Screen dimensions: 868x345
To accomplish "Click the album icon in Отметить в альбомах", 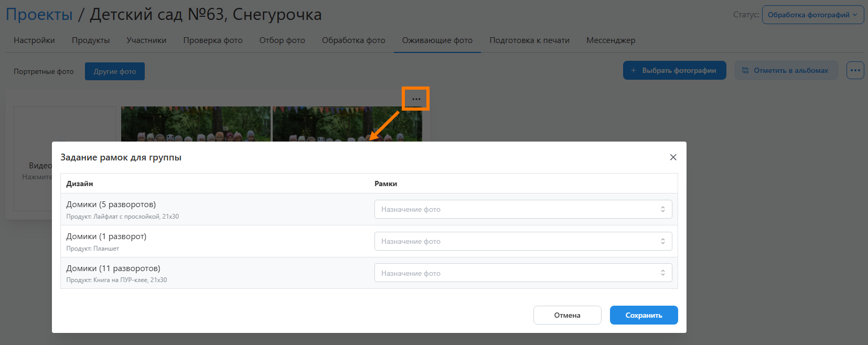I will pos(745,70).
